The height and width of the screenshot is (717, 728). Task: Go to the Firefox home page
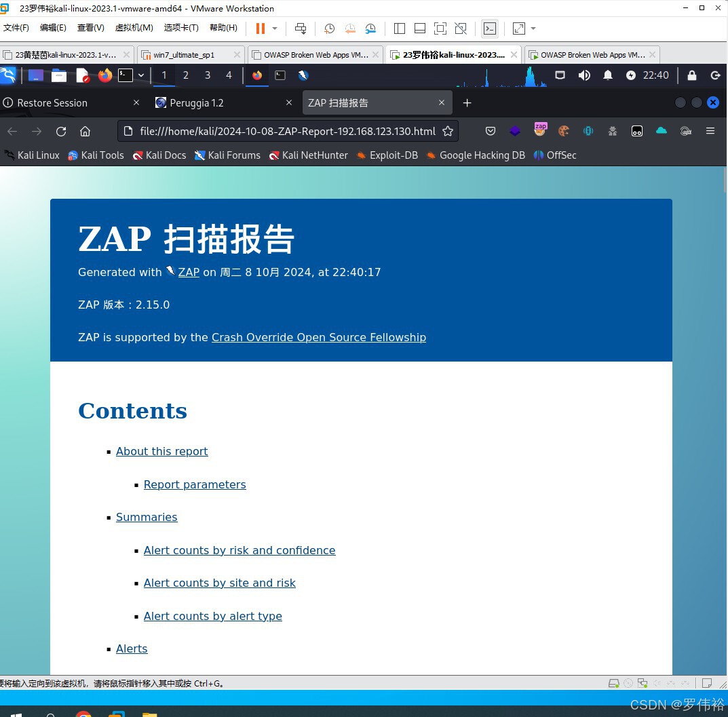(85, 132)
